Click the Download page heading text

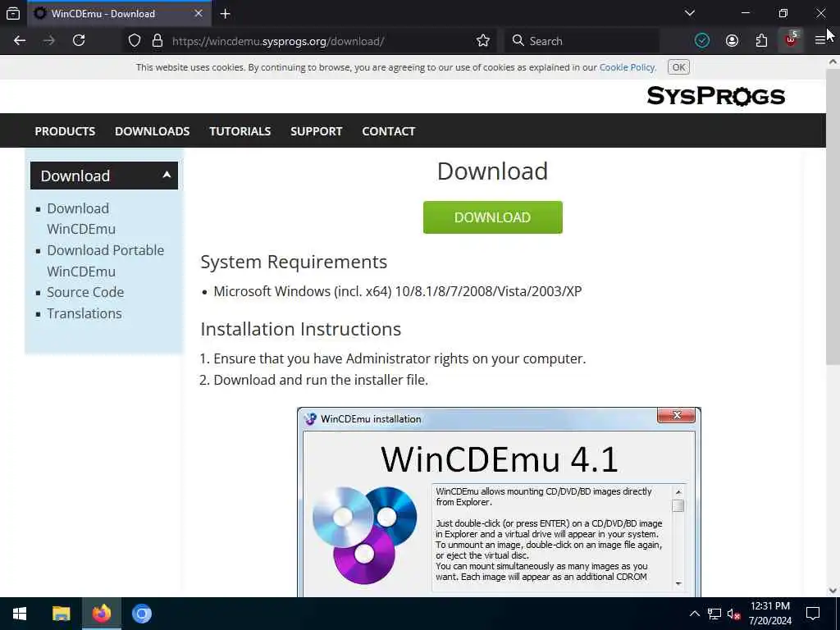pos(492,171)
